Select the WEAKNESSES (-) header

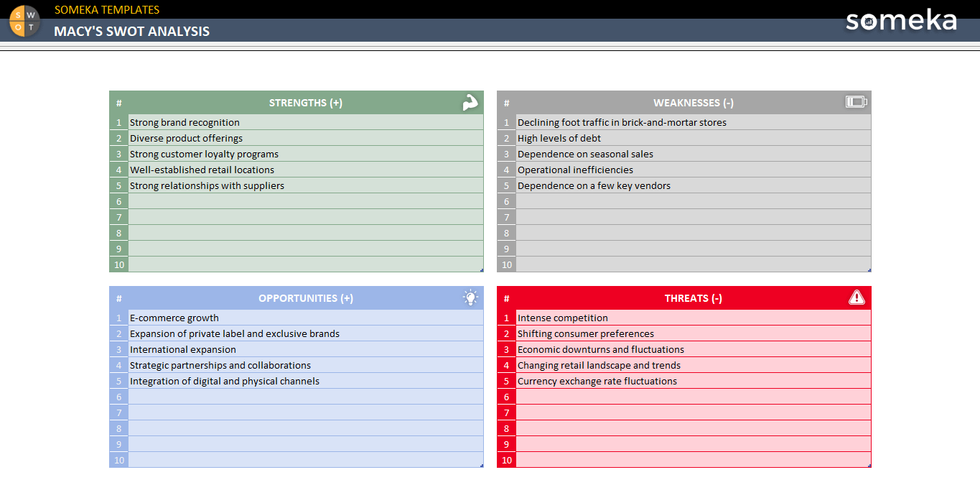click(x=694, y=103)
